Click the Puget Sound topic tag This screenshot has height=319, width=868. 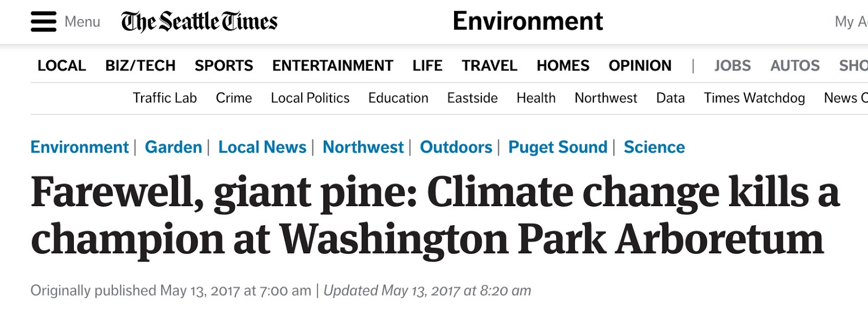557,147
